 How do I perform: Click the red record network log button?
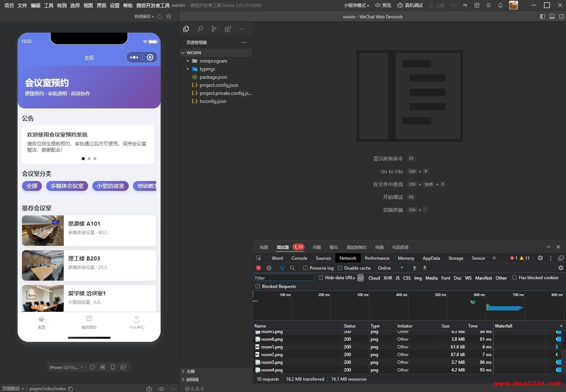[258, 268]
